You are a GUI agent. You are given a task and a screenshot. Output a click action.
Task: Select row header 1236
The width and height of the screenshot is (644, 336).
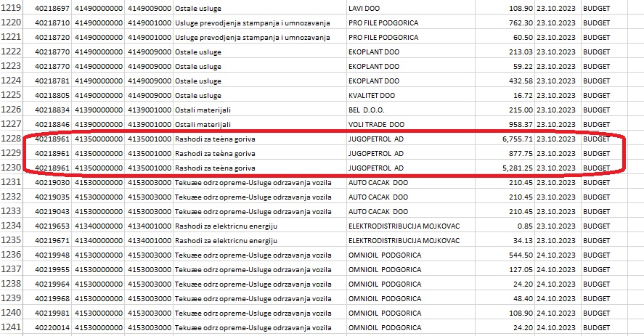11,255
